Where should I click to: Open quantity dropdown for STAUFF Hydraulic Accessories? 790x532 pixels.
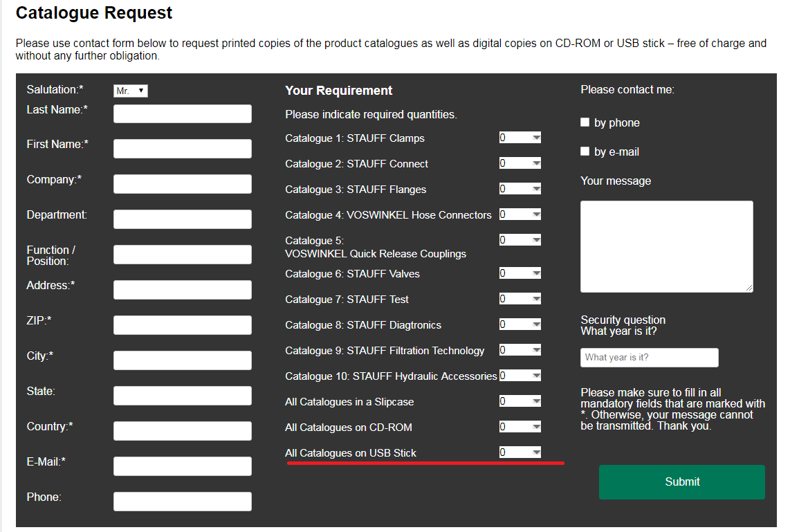point(520,376)
